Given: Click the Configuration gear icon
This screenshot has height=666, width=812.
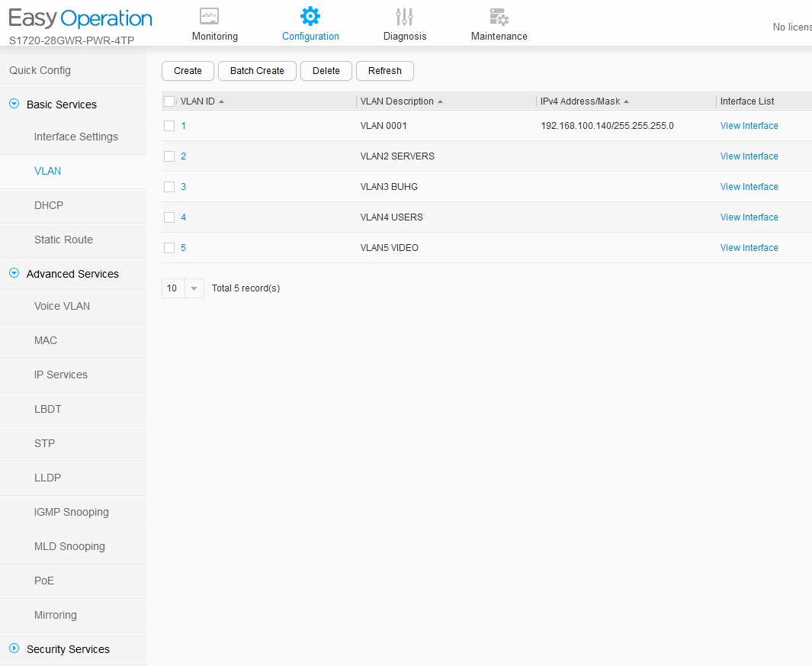Looking at the screenshot, I should click(x=310, y=17).
